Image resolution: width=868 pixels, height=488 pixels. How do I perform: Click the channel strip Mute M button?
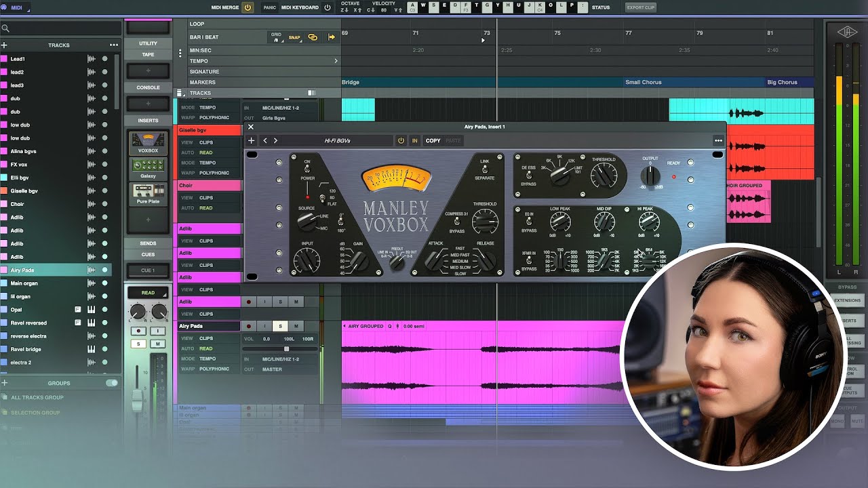[x=157, y=344]
